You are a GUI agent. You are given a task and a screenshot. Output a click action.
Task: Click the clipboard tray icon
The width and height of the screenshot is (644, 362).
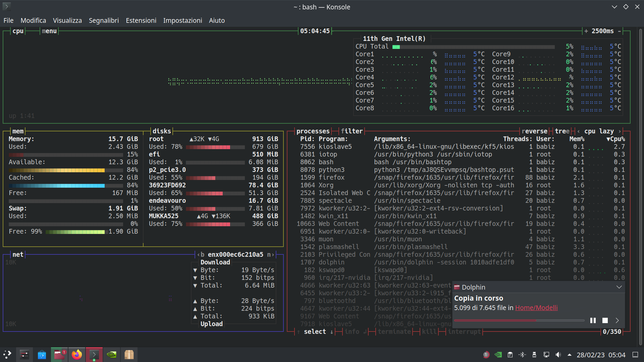tap(510, 355)
